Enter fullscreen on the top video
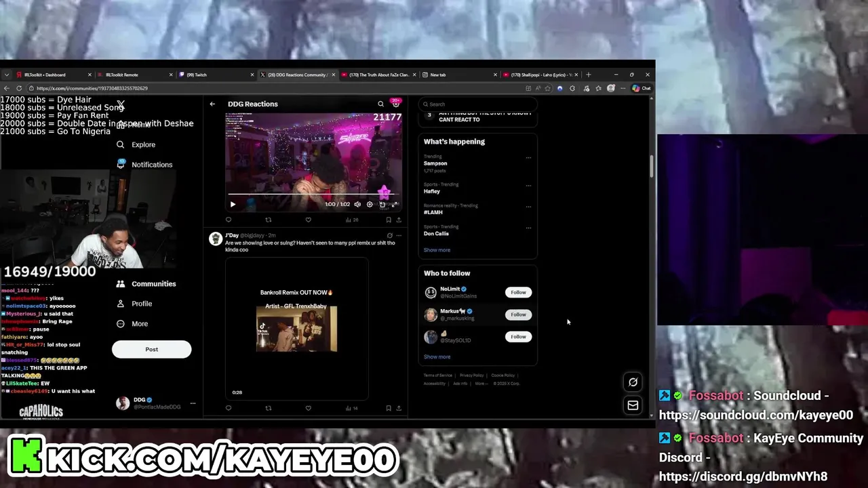Screen dimensions: 868x488 click(394, 204)
